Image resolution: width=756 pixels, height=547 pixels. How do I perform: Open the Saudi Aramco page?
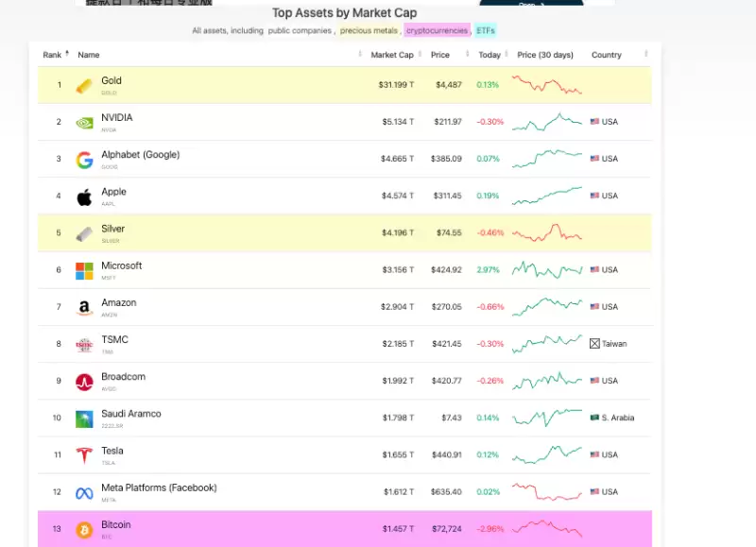[131, 414]
